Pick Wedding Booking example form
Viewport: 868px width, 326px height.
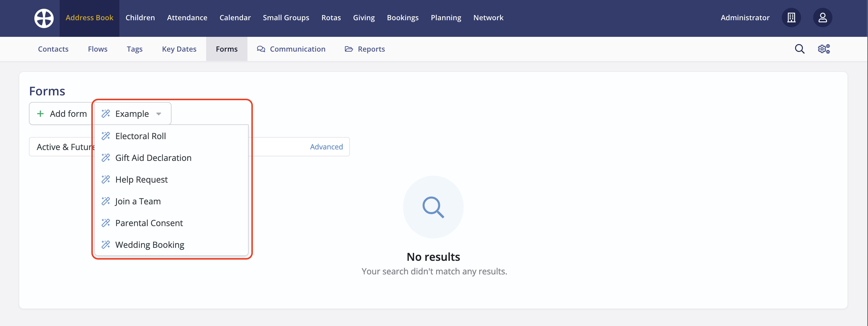click(171, 244)
